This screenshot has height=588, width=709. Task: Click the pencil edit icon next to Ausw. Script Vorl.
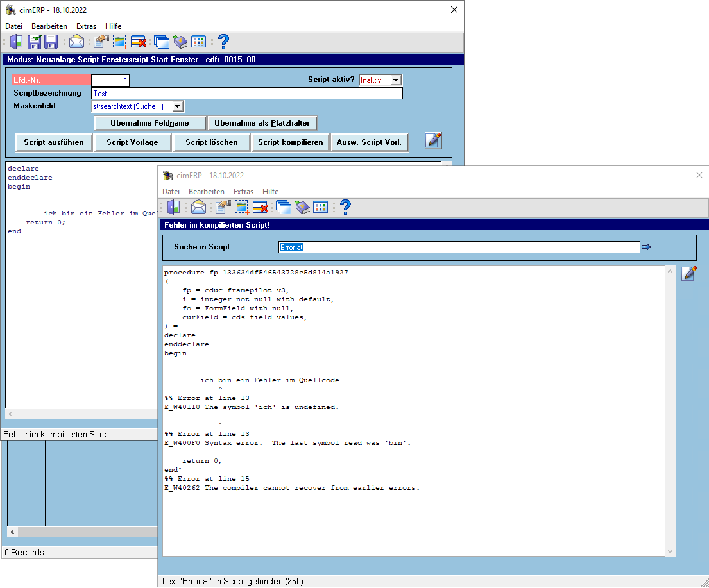click(x=433, y=140)
